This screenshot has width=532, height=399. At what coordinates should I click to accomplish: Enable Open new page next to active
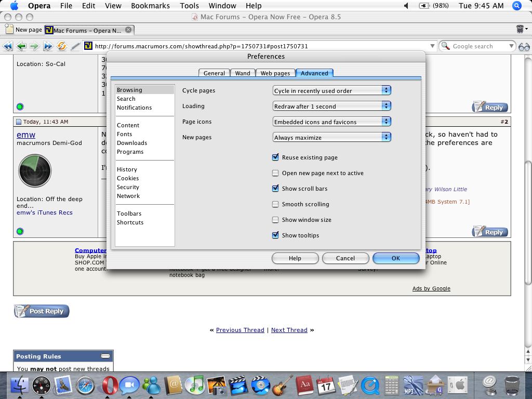click(x=275, y=173)
